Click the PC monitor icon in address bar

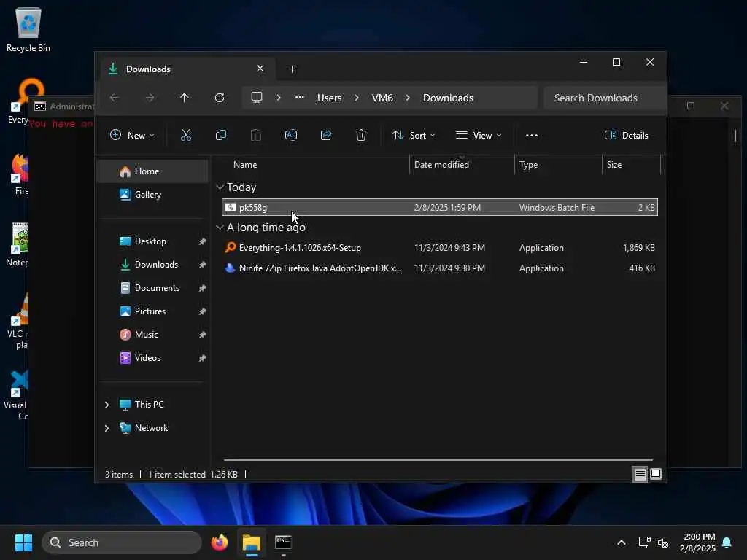pos(257,98)
